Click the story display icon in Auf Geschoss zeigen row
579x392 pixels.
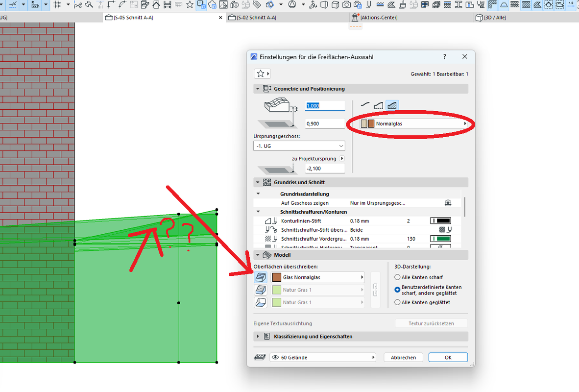coord(448,203)
